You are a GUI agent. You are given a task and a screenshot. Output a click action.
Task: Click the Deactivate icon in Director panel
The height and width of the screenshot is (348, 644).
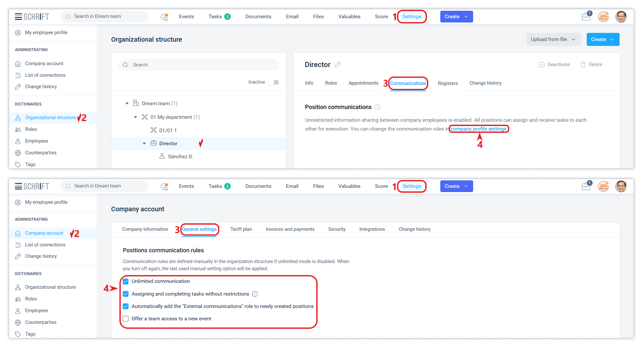pyautogui.click(x=541, y=65)
